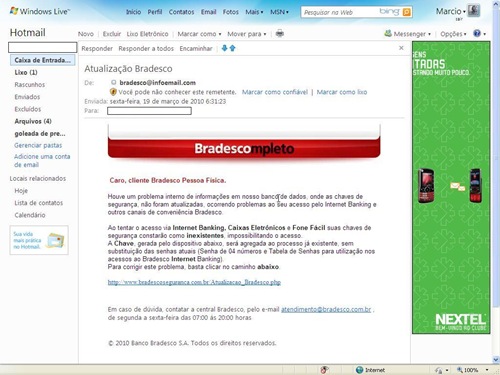Viewport: 500px width, 375px height.
Task: Open Fotos in top navigation
Action: [231, 12]
